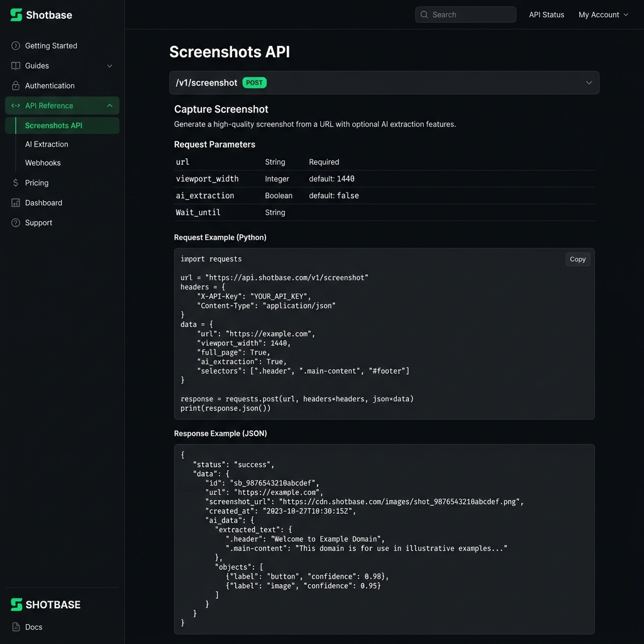
Task: Click the Support question mark icon
Action: (x=16, y=223)
